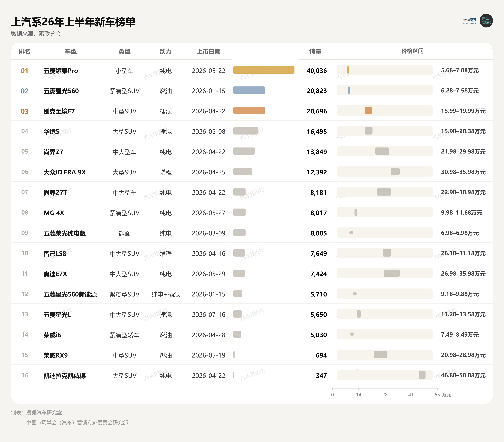This screenshot has width=504, height=442.
Task: Click the rank number 01
Action: (24, 71)
